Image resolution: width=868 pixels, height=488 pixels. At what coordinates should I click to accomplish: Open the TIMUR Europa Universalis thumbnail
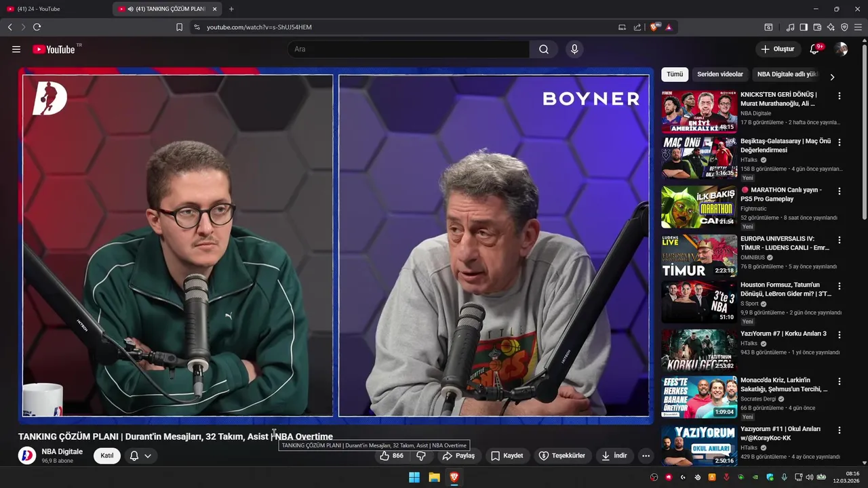click(699, 256)
